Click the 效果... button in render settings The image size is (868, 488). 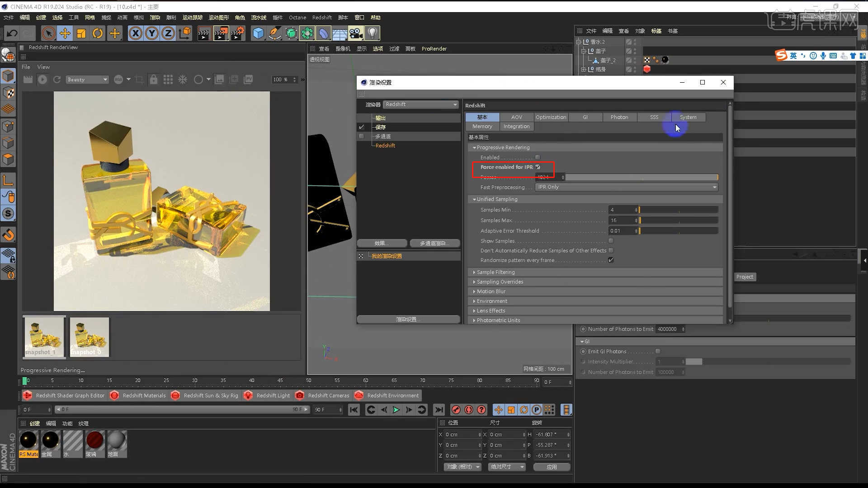click(382, 243)
